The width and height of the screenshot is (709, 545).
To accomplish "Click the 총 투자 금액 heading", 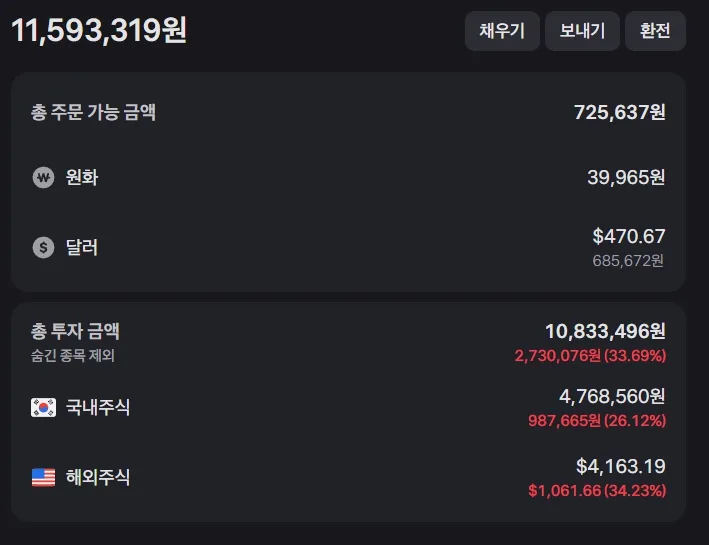I will [x=75, y=331].
